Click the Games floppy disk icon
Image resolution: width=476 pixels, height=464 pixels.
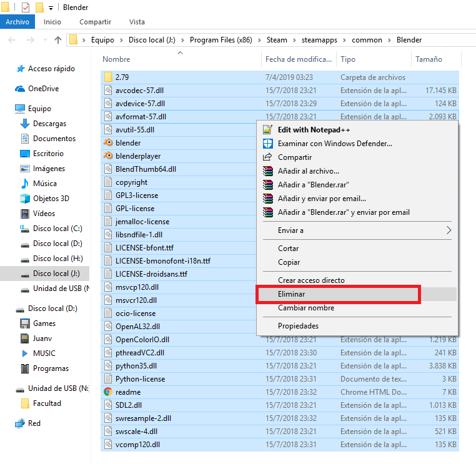coord(25,323)
